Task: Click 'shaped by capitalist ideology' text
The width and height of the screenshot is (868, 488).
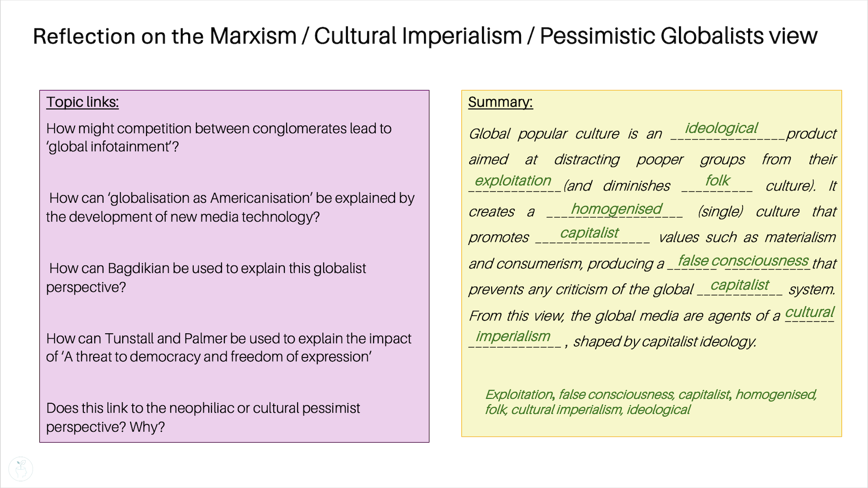Action: coord(665,342)
